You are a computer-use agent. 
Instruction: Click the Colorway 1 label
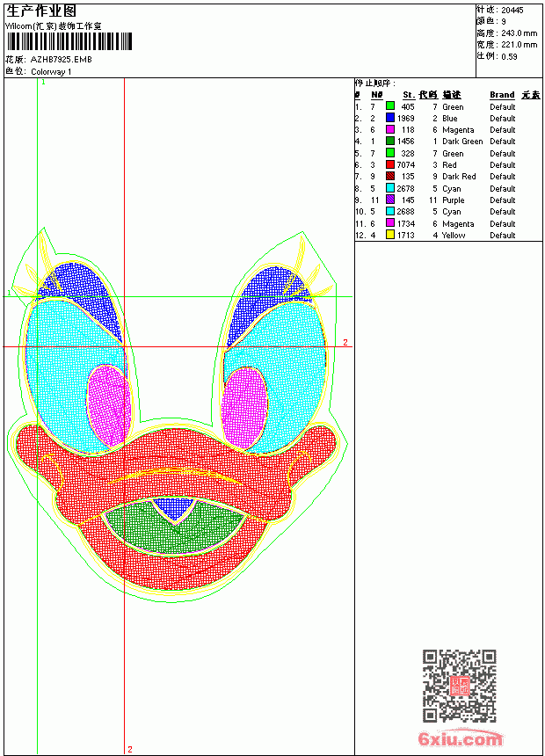(51, 72)
